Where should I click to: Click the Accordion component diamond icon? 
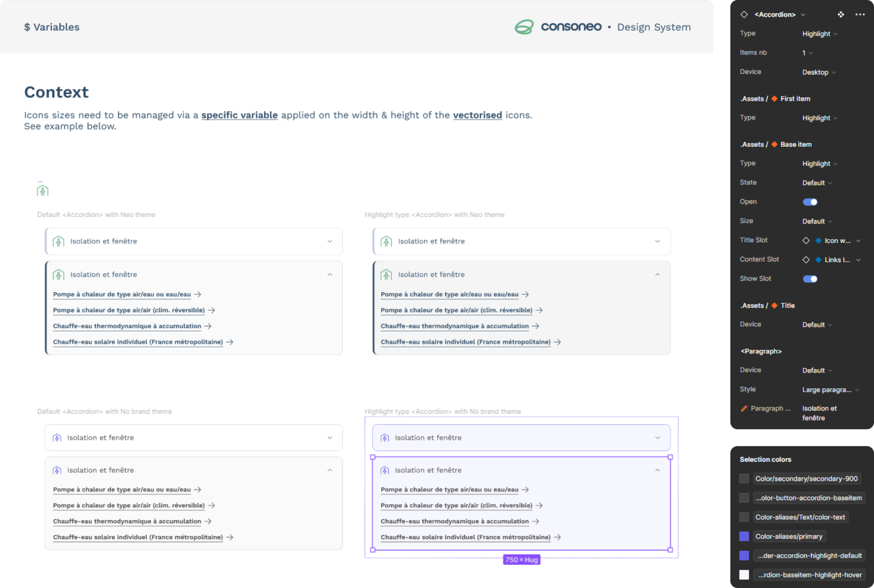744,15
